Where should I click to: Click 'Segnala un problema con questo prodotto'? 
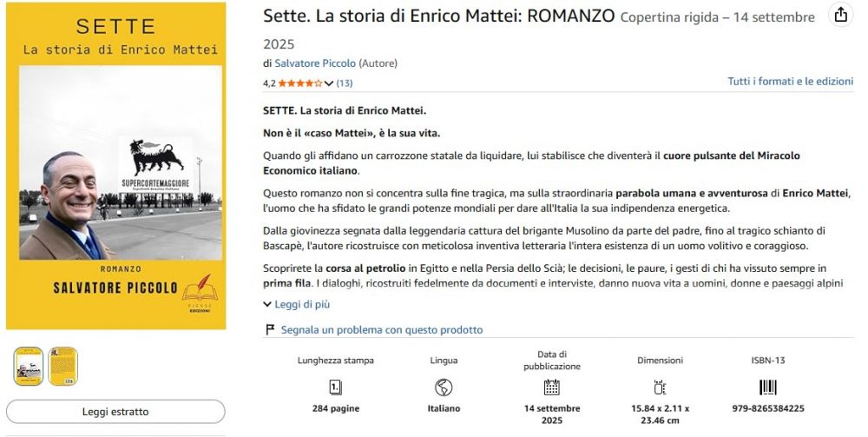(x=378, y=330)
